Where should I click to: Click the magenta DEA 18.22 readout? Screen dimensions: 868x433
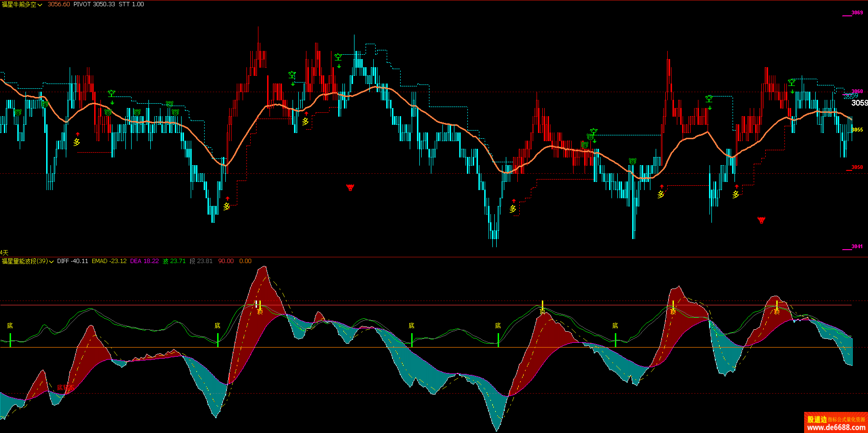pos(144,261)
